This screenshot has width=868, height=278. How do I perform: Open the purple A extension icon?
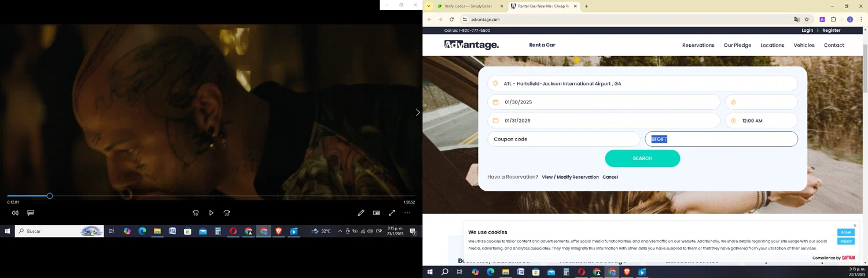[822, 20]
